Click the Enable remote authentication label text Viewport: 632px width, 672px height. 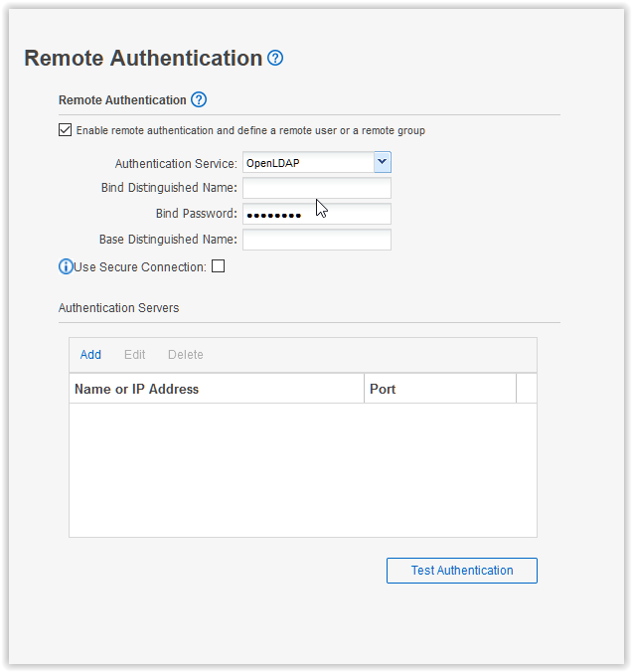250,130
